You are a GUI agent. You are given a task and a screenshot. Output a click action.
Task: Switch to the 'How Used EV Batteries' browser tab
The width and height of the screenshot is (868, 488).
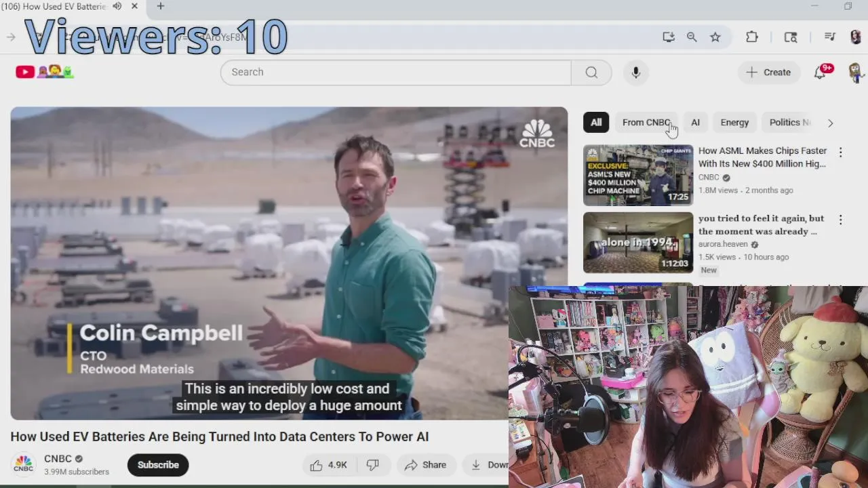[x=54, y=6]
